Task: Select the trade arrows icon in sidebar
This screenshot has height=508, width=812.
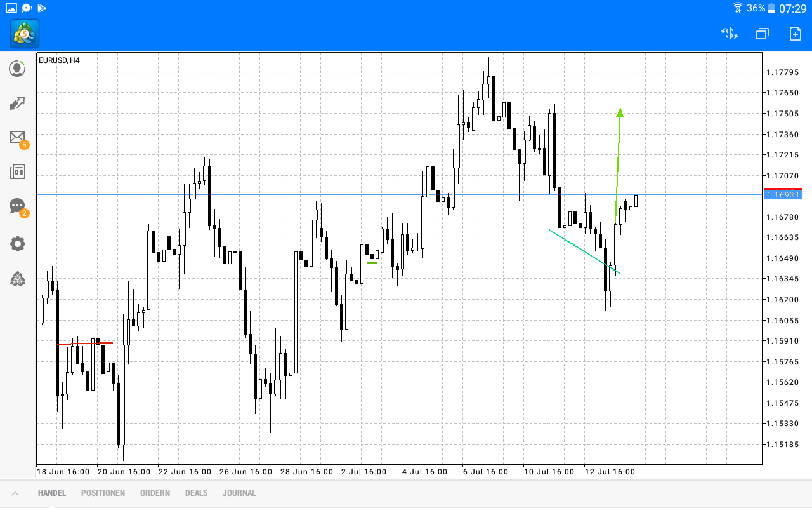Action: pos(17,103)
